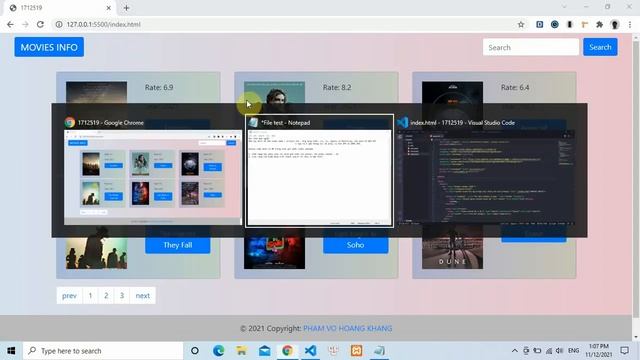This screenshot has height=360, width=640.
Task: Show hidden system tray icons chevron
Action: 514,351
